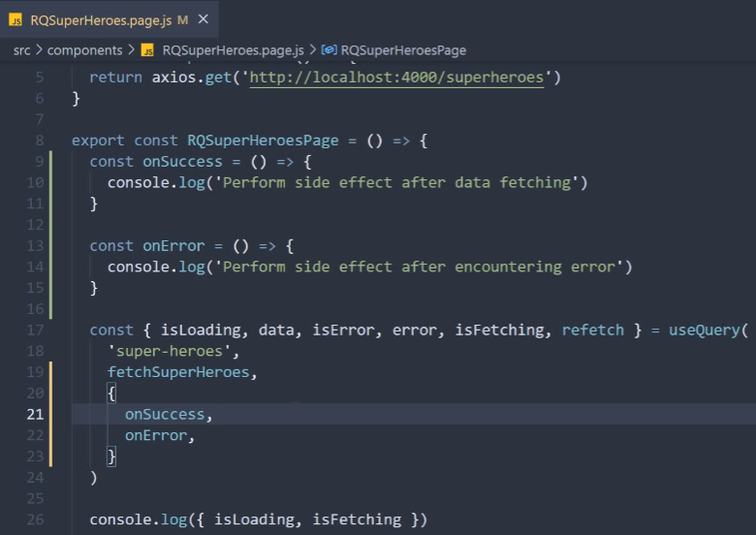The image size is (756, 535).
Task: Click line number 17 in the gutter
Action: point(35,330)
